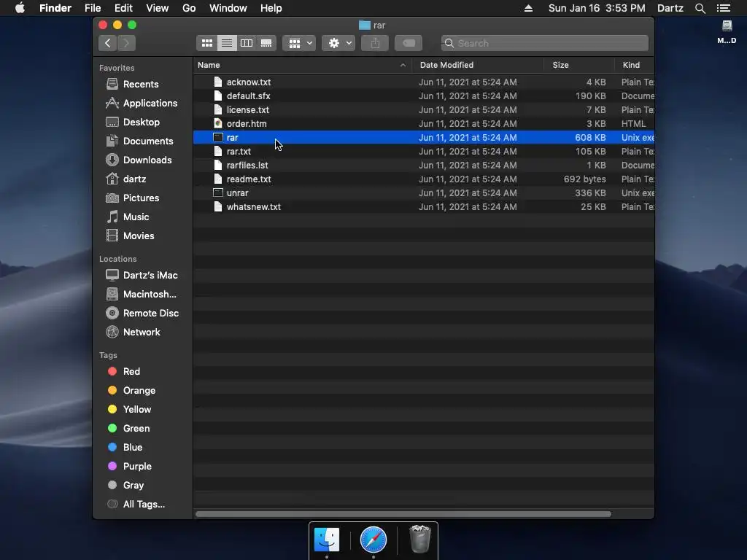Open the Finder menu

click(55, 8)
